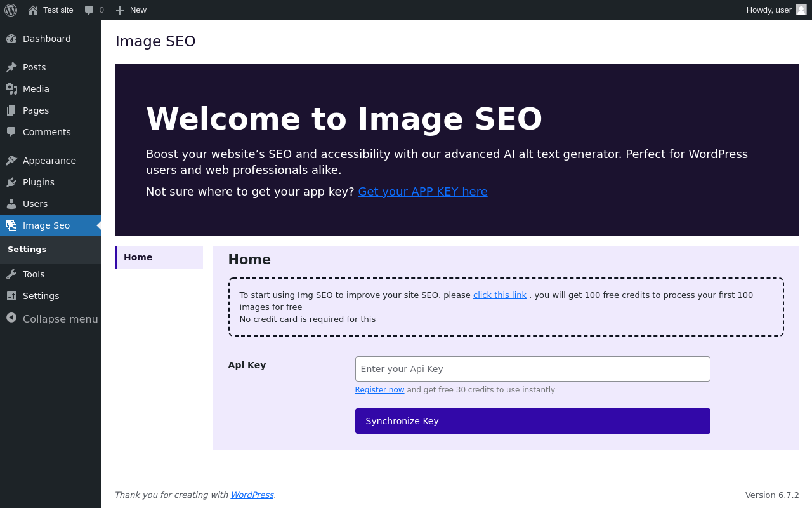Follow the click this link hyperlink
The width and height of the screenshot is (812, 508).
pos(500,295)
